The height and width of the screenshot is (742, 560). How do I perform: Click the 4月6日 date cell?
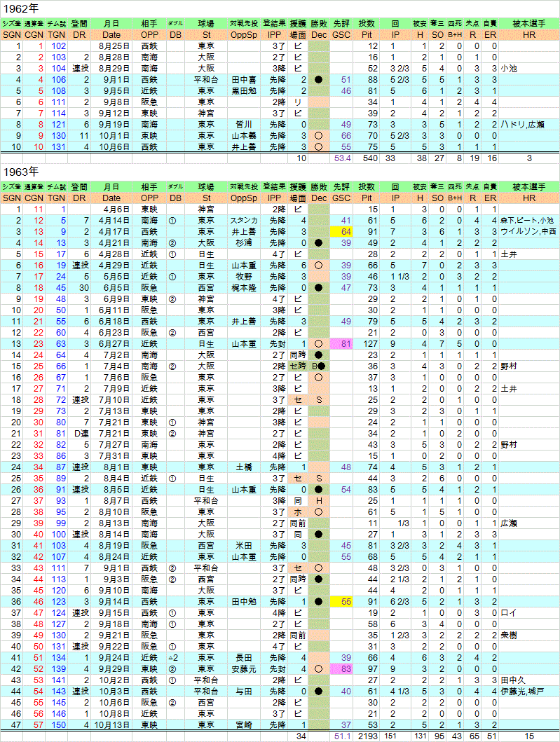coord(111,209)
